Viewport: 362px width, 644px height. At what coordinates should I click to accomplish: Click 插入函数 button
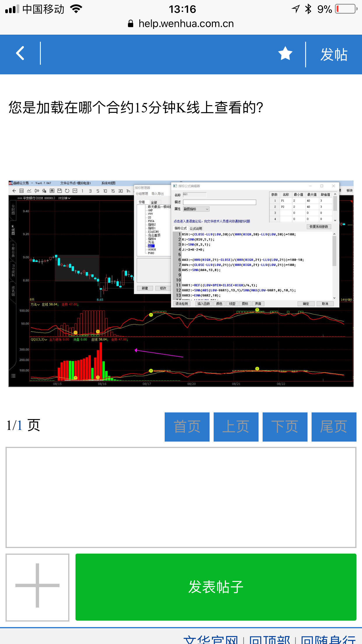pyautogui.click(x=204, y=304)
